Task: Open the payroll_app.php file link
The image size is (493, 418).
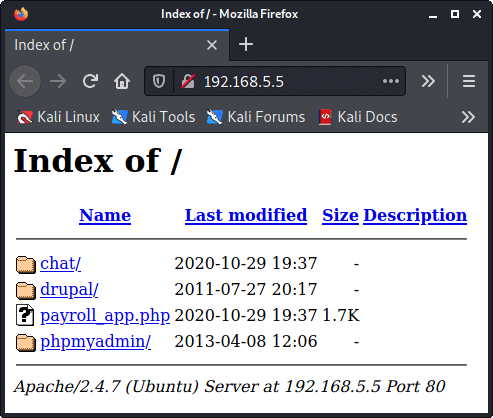Action: click(x=105, y=315)
